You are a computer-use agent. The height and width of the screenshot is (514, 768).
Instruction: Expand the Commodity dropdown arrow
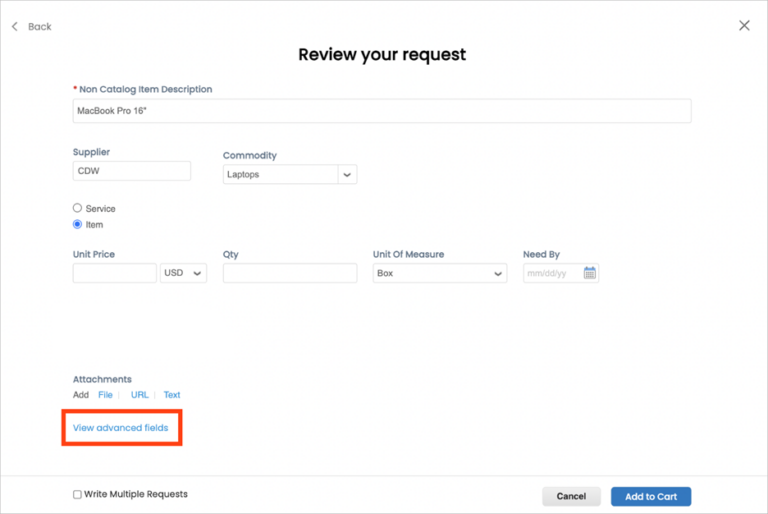tap(347, 174)
